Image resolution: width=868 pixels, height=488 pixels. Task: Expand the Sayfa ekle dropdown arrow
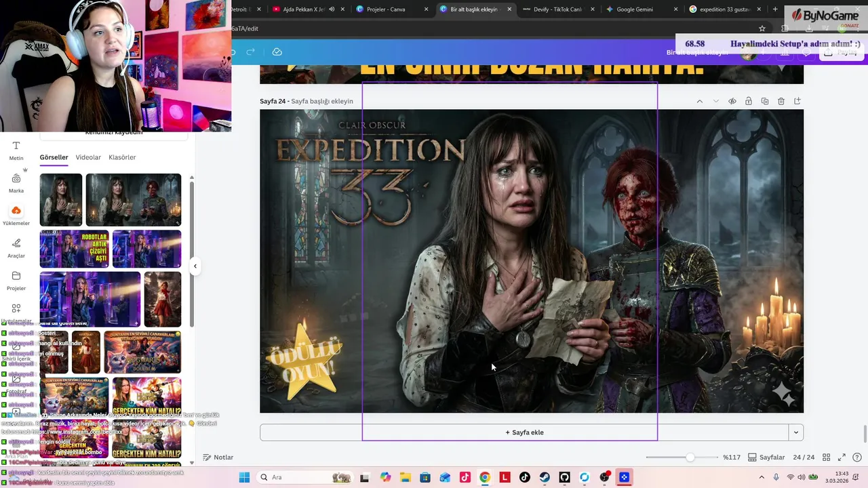[796, 432]
